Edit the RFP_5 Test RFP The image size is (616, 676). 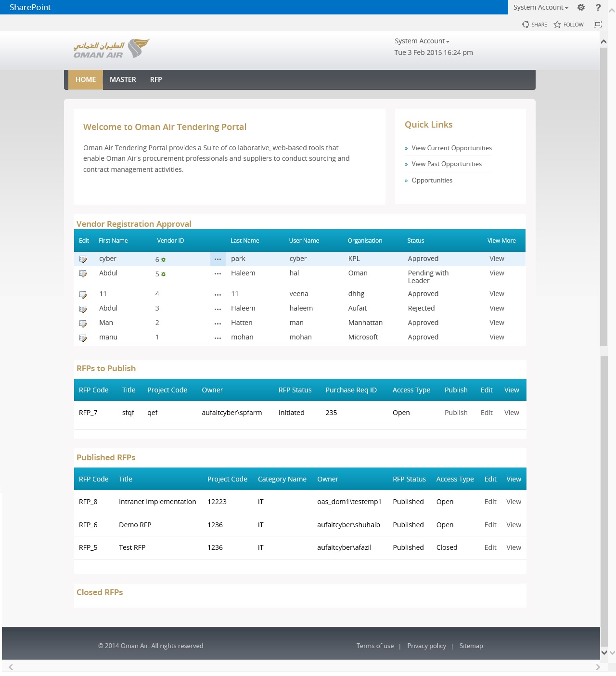[x=490, y=547]
